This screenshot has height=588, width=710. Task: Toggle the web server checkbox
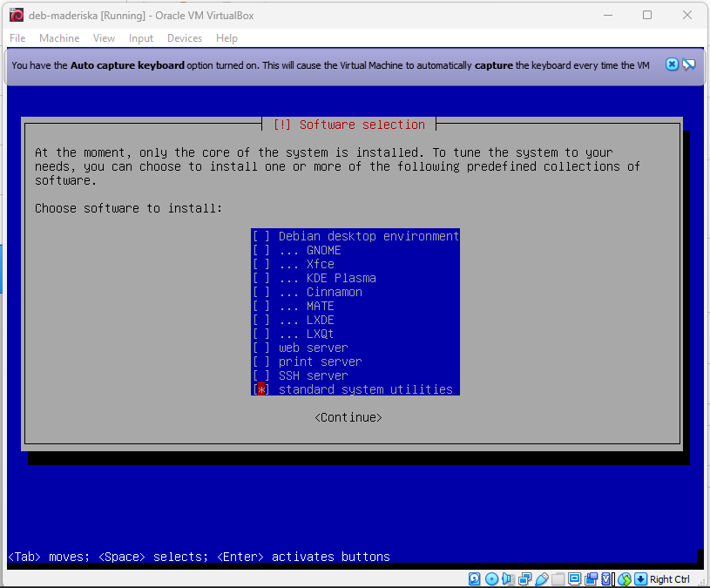261,348
